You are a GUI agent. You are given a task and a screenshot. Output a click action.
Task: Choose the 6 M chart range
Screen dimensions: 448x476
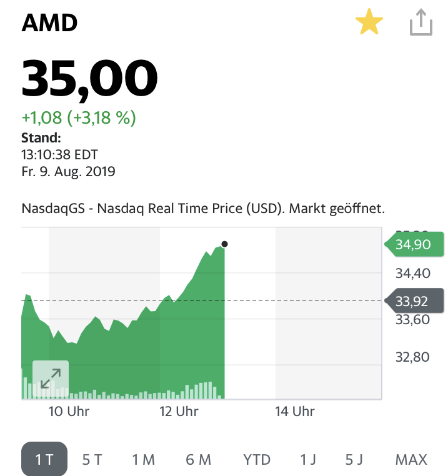click(x=198, y=460)
